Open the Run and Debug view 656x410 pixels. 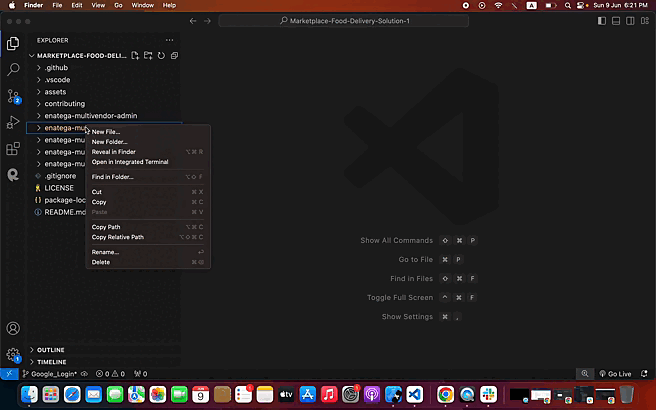pyautogui.click(x=13, y=122)
